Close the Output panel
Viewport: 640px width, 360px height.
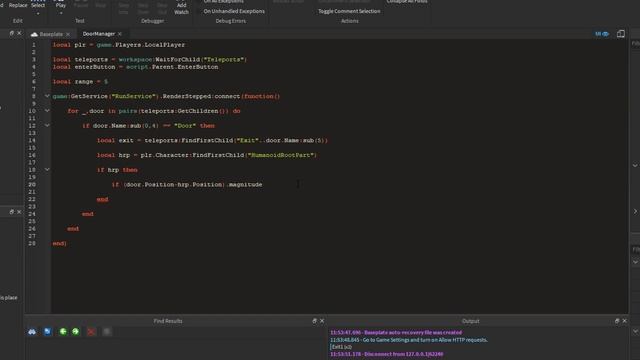point(624,321)
